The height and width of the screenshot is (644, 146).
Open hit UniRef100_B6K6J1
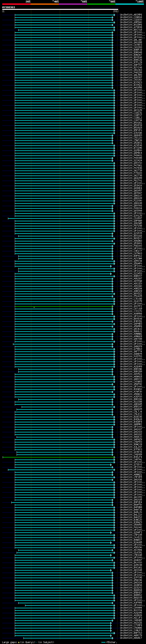(131, 331)
